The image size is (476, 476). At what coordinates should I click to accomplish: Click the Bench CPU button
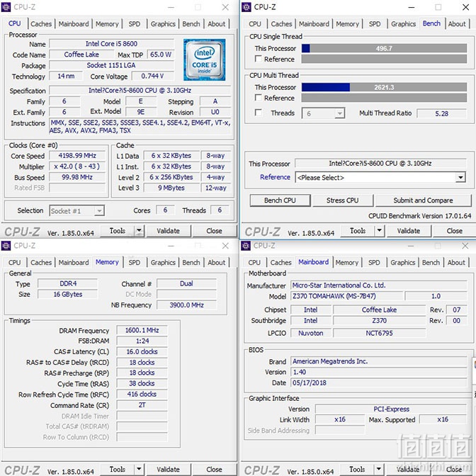280,200
